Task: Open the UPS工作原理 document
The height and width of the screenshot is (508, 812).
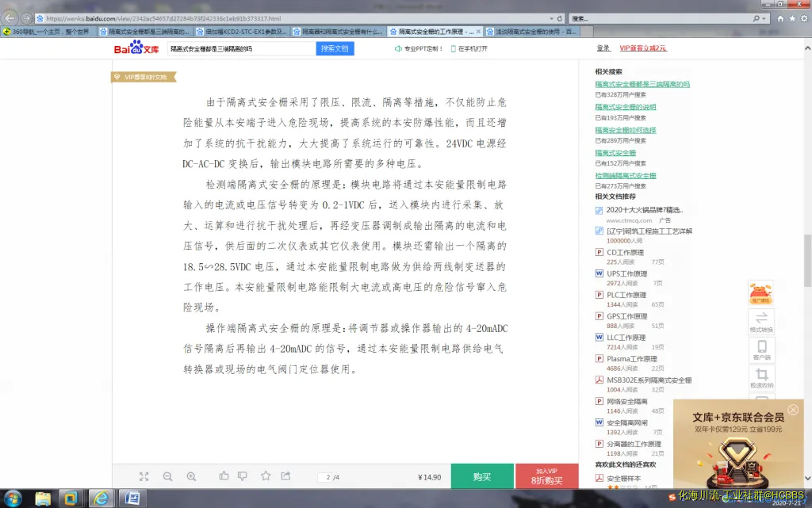Action: click(x=626, y=273)
